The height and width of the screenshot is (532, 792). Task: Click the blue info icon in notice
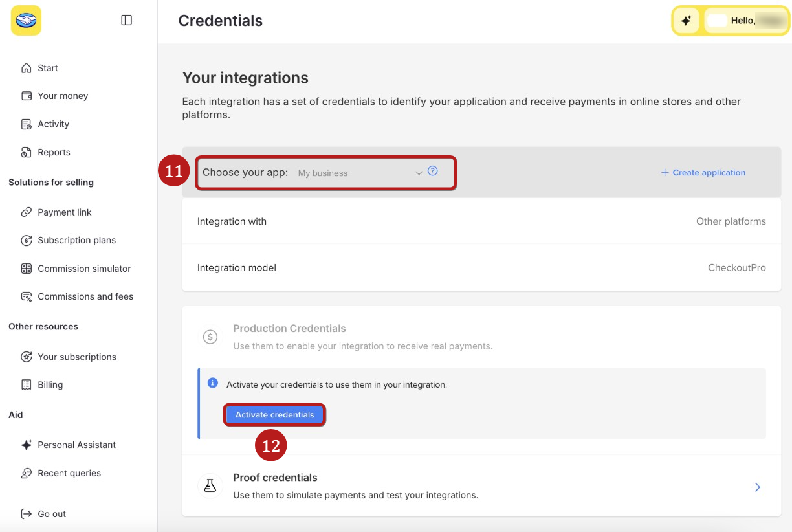coord(212,383)
